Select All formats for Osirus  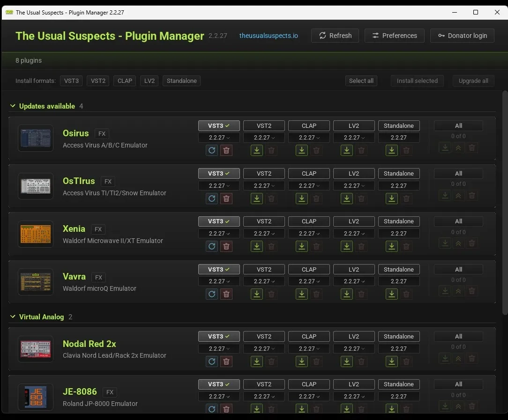458,126
